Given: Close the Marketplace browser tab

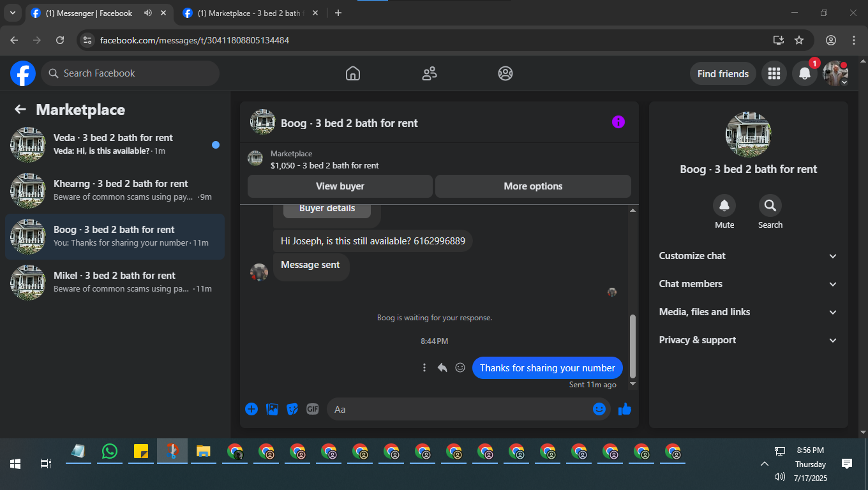Looking at the screenshot, I should [315, 13].
